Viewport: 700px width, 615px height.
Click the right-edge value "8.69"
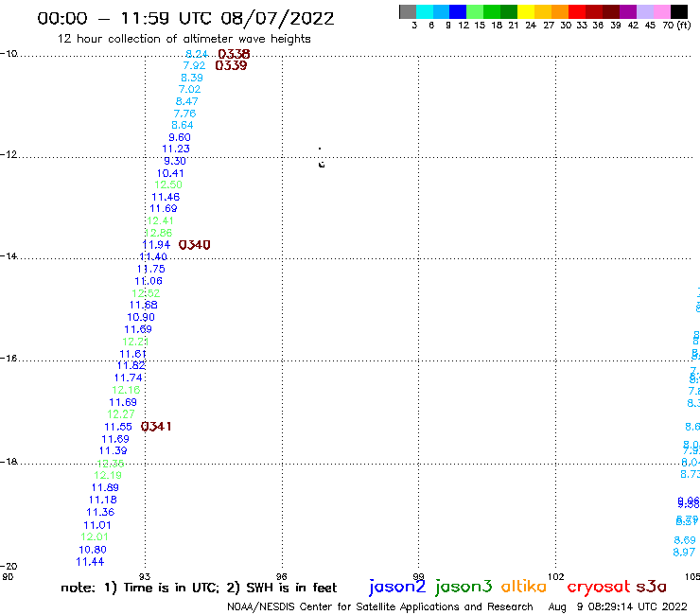685,540
